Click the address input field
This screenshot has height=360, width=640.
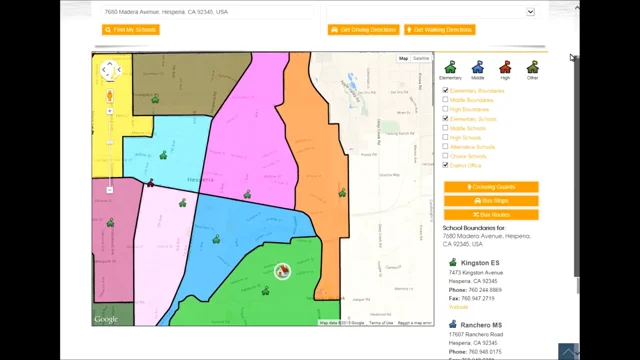(207, 12)
